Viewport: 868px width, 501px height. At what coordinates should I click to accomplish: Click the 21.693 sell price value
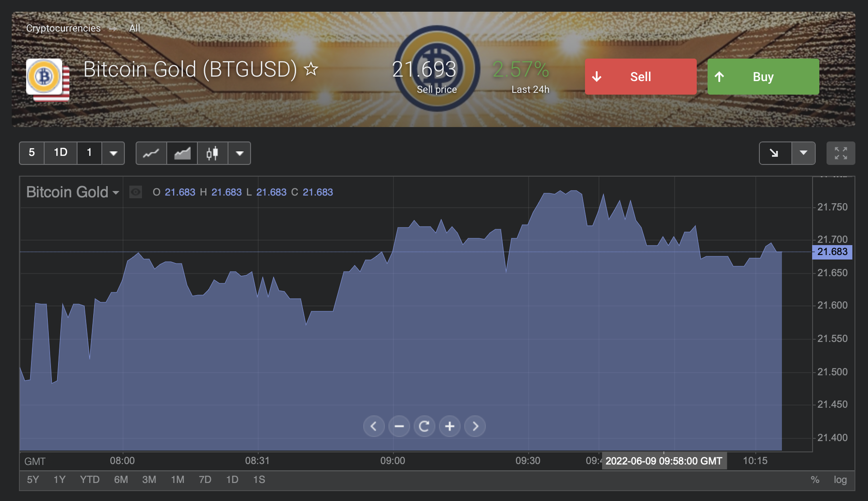[x=424, y=69]
